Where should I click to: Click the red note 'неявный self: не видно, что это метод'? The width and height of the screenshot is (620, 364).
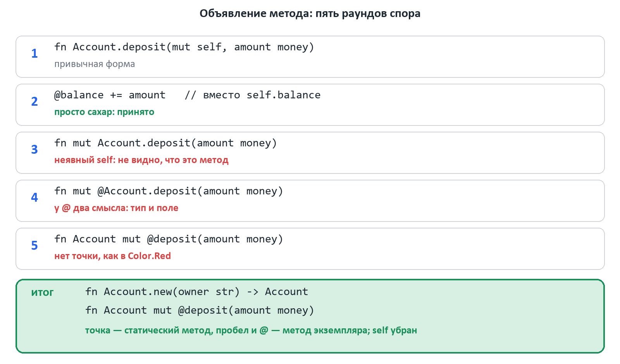pyautogui.click(x=141, y=160)
